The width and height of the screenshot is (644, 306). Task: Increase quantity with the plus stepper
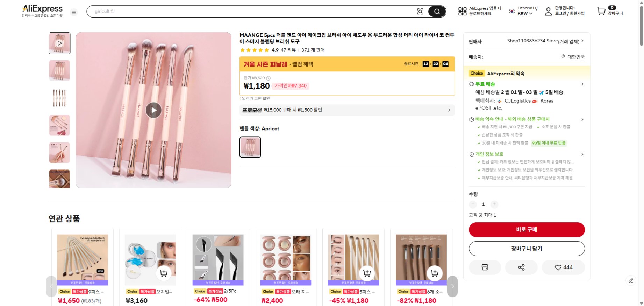494,204
